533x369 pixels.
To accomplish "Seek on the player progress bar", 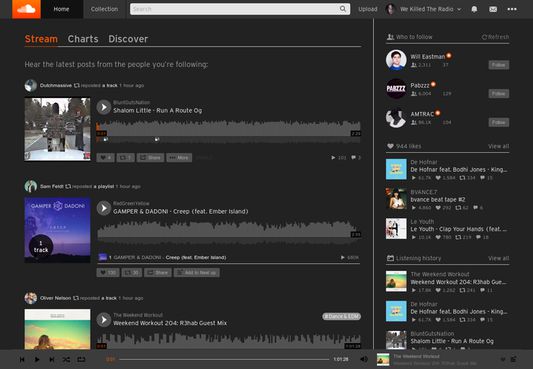I will pos(224,359).
